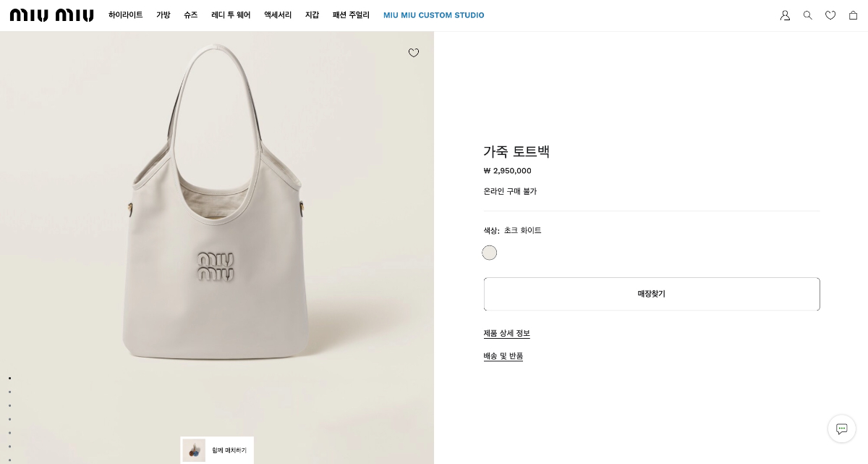The image size is (868, 464).
Task: Open the account profile icon
Action: [x=785, y=15]
